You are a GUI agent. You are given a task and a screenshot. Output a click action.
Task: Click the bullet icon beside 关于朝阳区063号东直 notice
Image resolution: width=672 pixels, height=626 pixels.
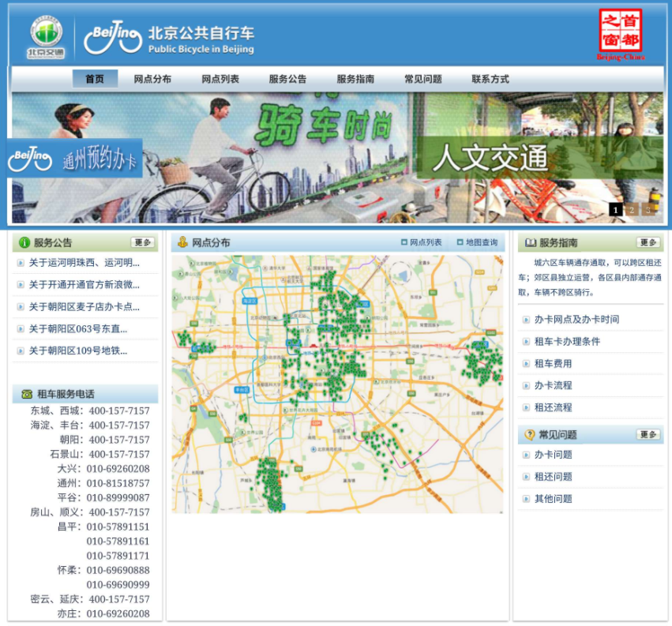(21, 328)
